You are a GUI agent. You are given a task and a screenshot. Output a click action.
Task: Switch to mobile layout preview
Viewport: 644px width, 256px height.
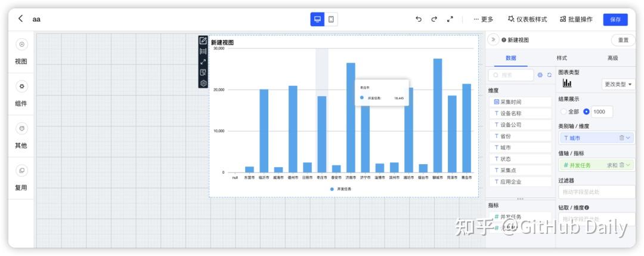(x=331, y=19)
